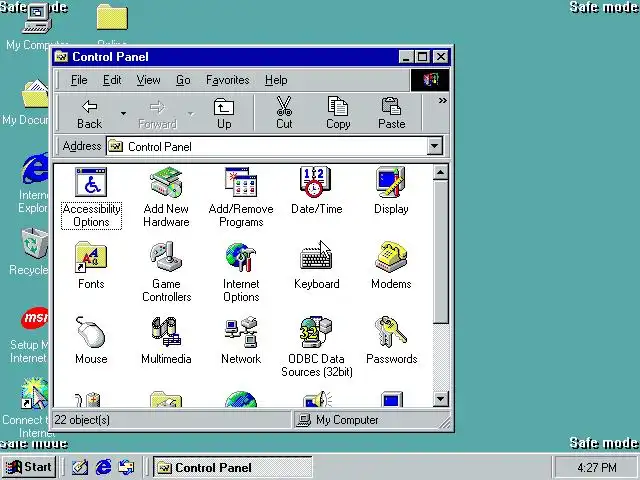Open the Edit menu
Image resolution: width=640 pixels, height=480 pixels.
click(x=112, y=80)
